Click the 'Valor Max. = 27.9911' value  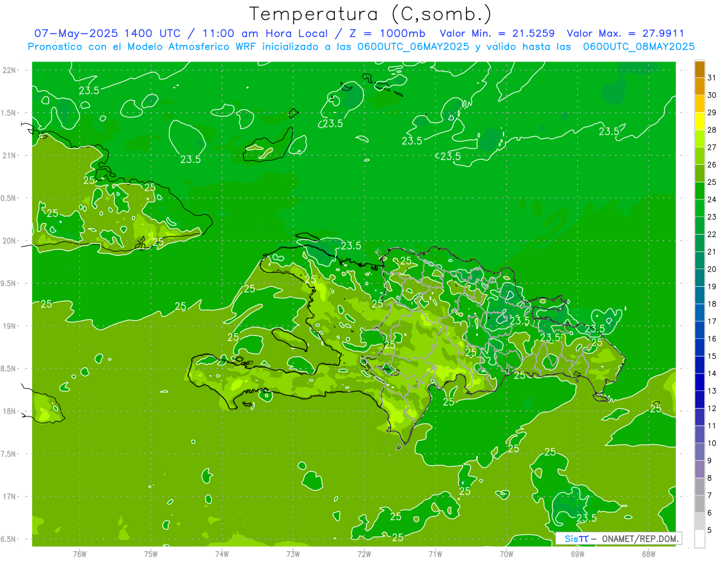tap(625, 33)
